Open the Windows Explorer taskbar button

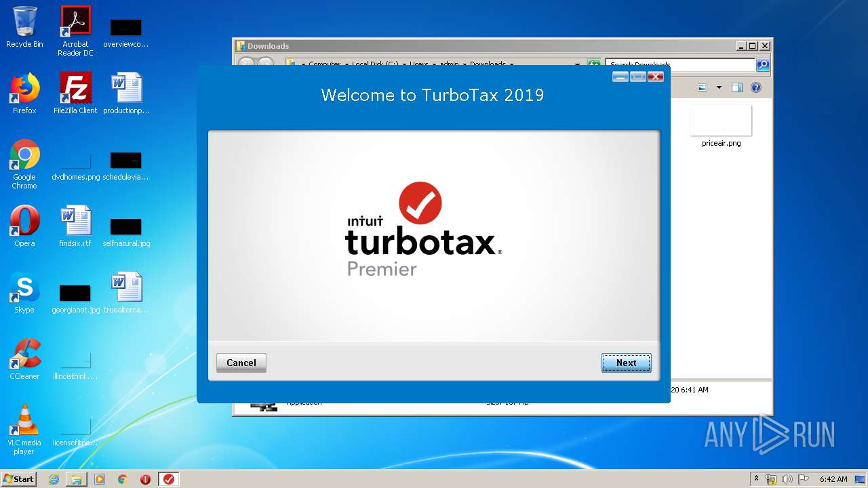point(77,479)
